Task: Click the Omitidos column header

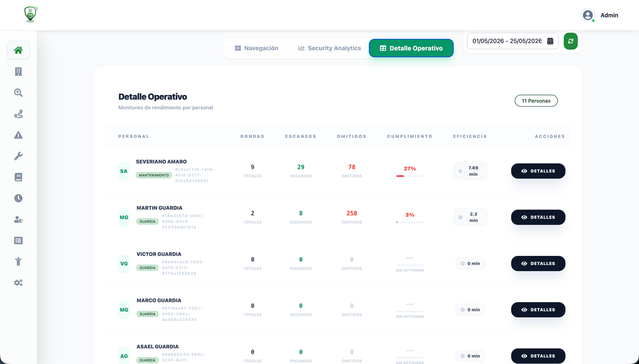Action: [351, 136]
